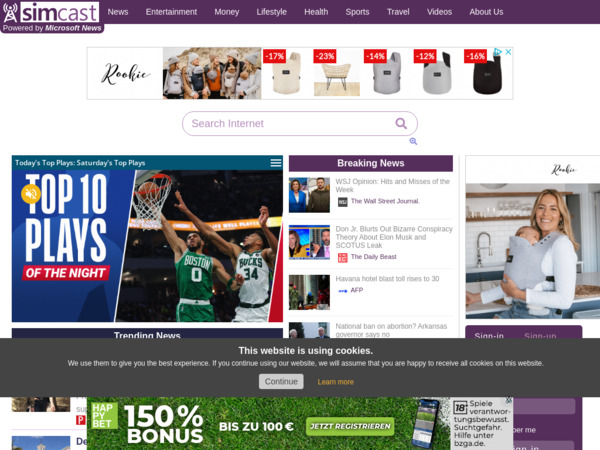Screen dimensions: 600x450
Task: Click JETZT REGISTRIEREN on HappyBet ad
Action: pos(350,426)
